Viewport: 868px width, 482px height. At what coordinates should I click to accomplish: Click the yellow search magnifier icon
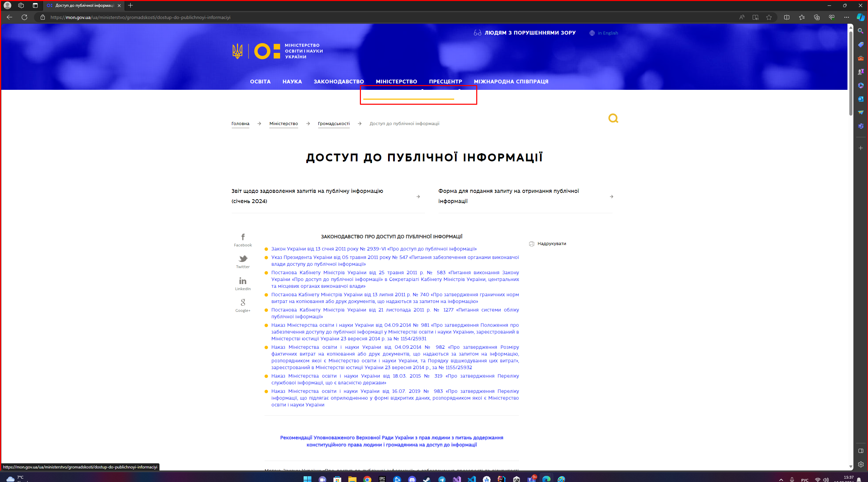(x=613, y=118)
